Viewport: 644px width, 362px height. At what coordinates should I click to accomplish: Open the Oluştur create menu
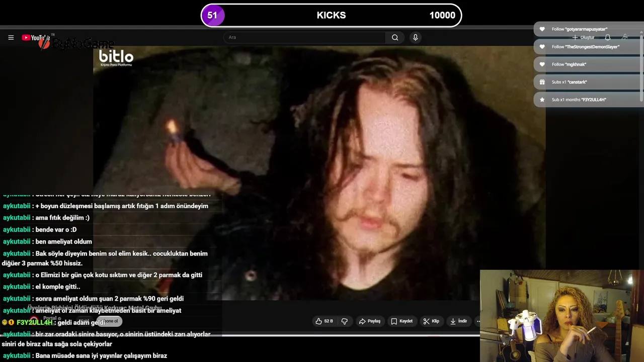point(584,37)
